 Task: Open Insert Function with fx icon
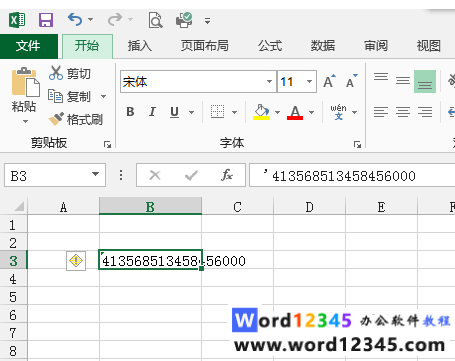pos(227,175)
